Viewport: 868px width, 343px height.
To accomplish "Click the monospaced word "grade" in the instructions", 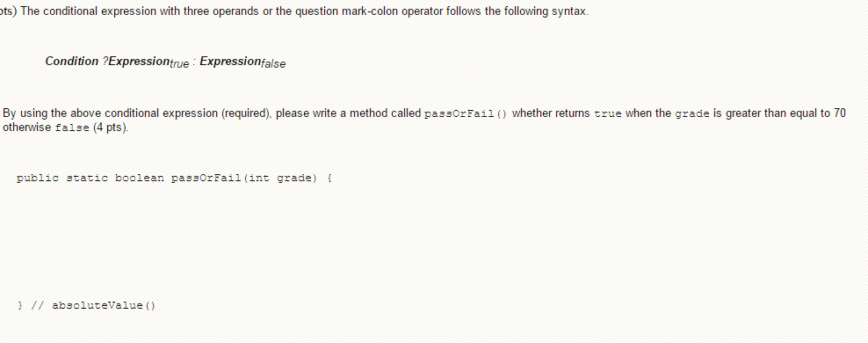I will click(x=692, y=114).
